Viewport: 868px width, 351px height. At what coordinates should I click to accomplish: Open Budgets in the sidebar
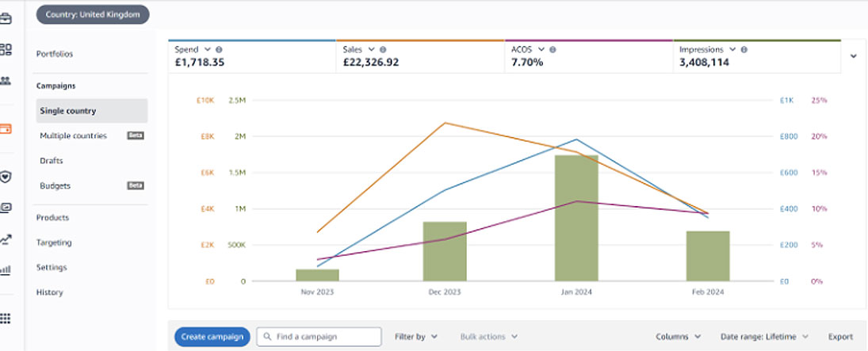point(55,186)
